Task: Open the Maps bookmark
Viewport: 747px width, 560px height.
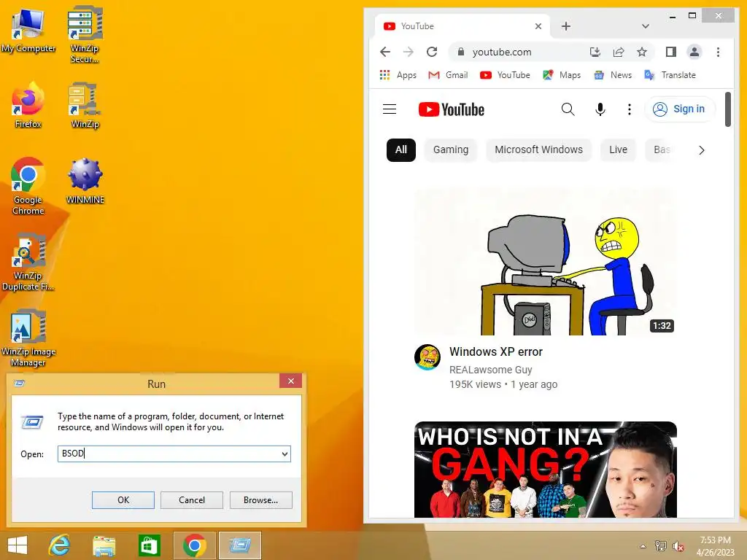Action: (x=562, y=75)
